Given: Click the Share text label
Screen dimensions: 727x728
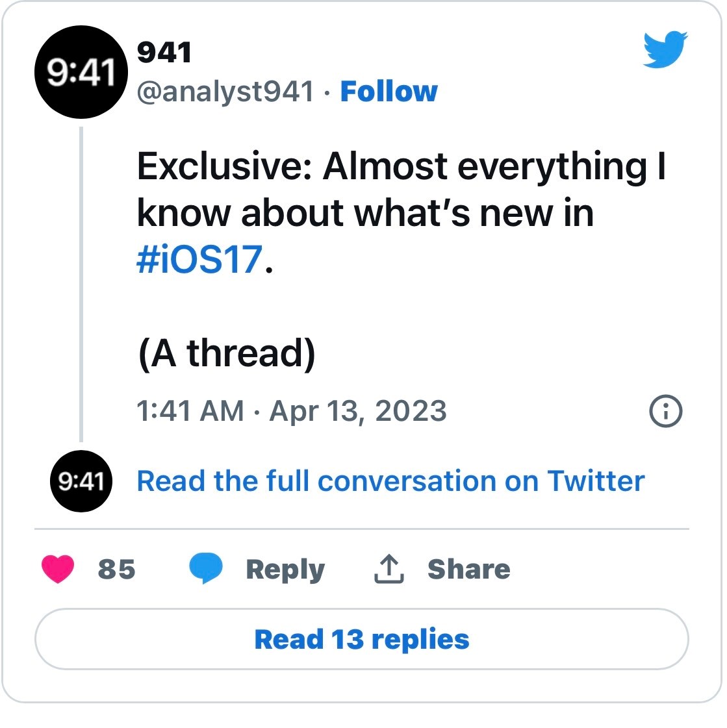Looking at the screenshot, I should pos(468,569).
